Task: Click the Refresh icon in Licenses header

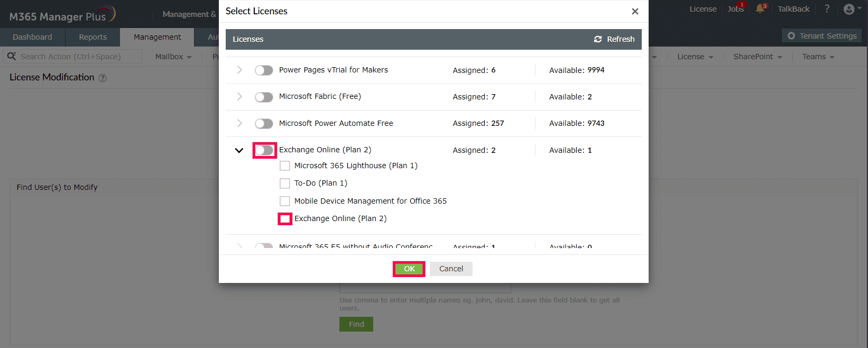Action: click(598, 39)
